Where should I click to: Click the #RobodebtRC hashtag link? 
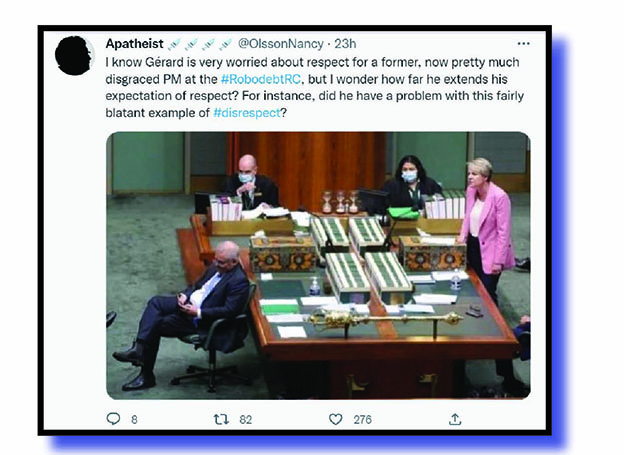coord(261,79)
